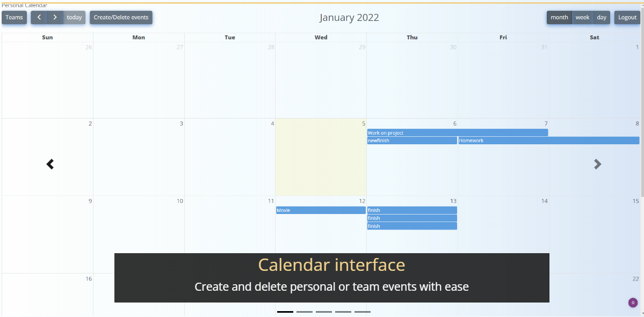Select the 'Work on project' event
The height and width of the screenshot is (317, 644).
(x=457, y=132)
